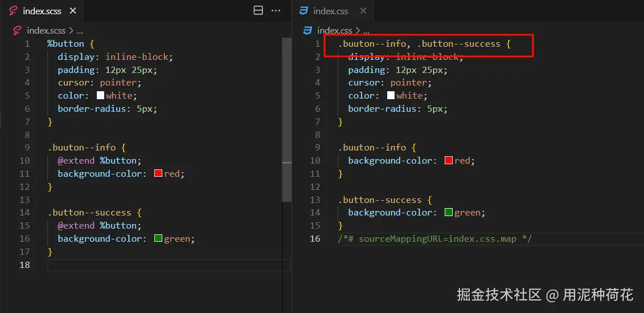Click the Sass icon in the scss breadcrumb

pyautogui.click(x=17, y=30)
